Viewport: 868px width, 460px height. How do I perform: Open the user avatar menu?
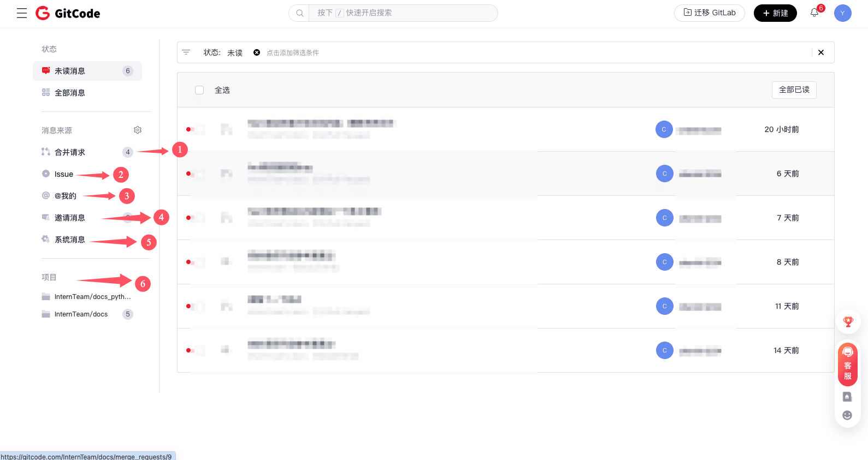[842, 13]
